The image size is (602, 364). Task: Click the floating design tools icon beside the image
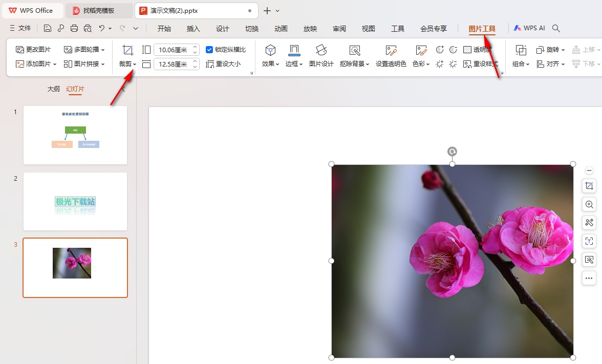click(x=589, y=223)
